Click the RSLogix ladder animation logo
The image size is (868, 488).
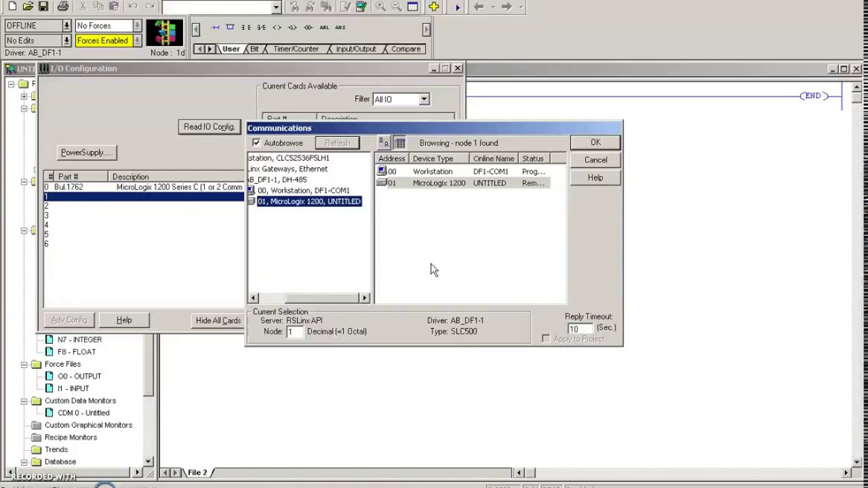(165, 33)
